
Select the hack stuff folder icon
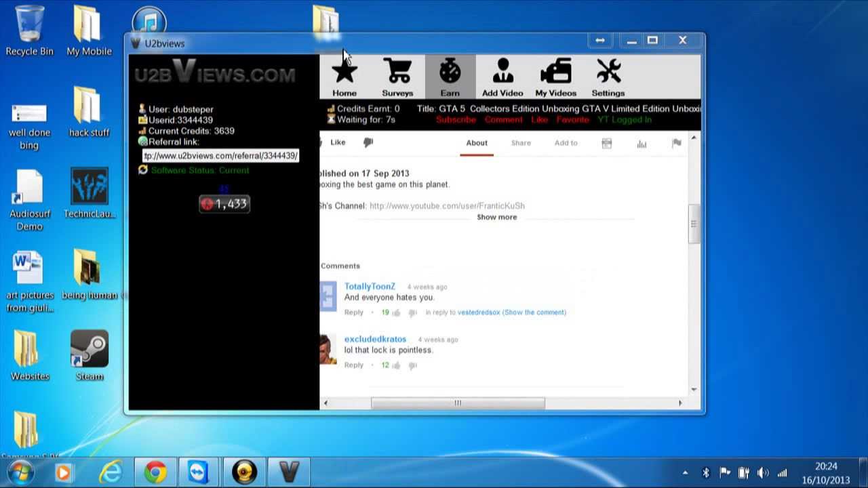[89, 113]
